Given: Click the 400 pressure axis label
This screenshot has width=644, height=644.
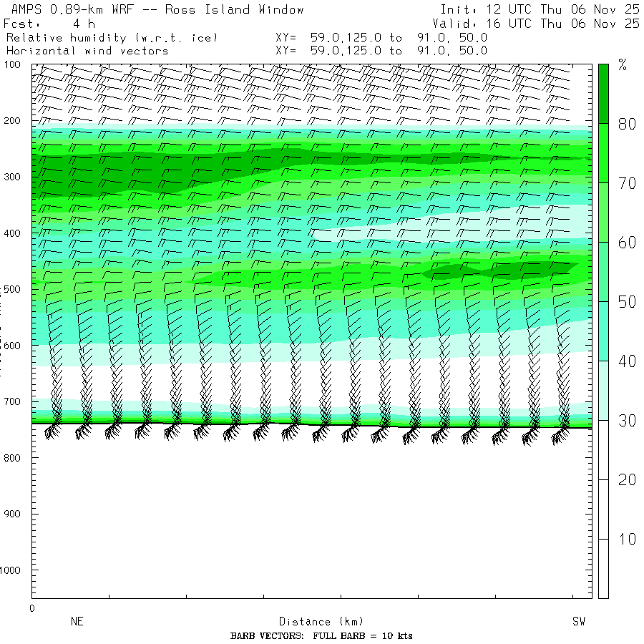Looking at the screenshot, I should click(x=12, y=233).
